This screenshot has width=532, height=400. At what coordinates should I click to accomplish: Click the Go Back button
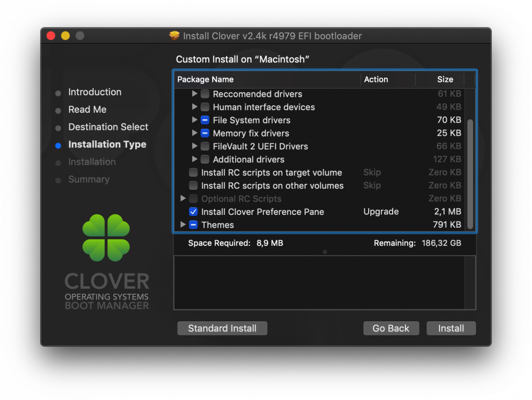(391, 328)
